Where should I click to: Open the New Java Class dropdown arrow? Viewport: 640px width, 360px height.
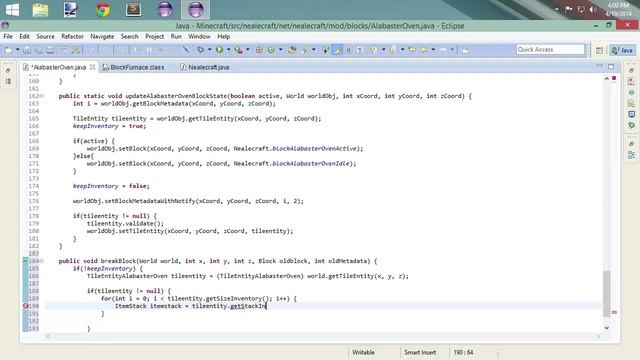pos(281,50)
